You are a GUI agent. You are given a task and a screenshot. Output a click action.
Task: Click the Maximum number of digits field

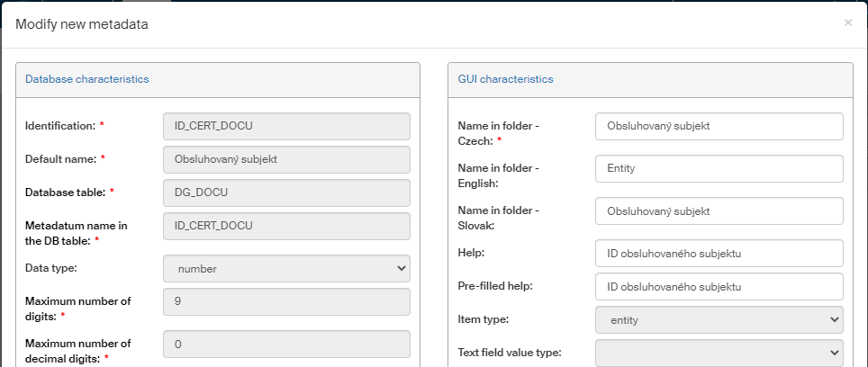coord(286,302)
